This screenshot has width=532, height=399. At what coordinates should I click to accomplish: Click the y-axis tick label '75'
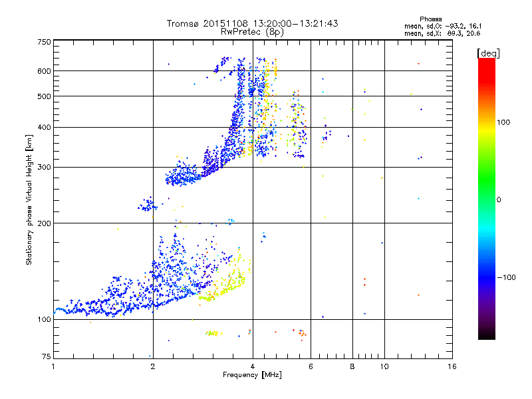tap(46, 356)
